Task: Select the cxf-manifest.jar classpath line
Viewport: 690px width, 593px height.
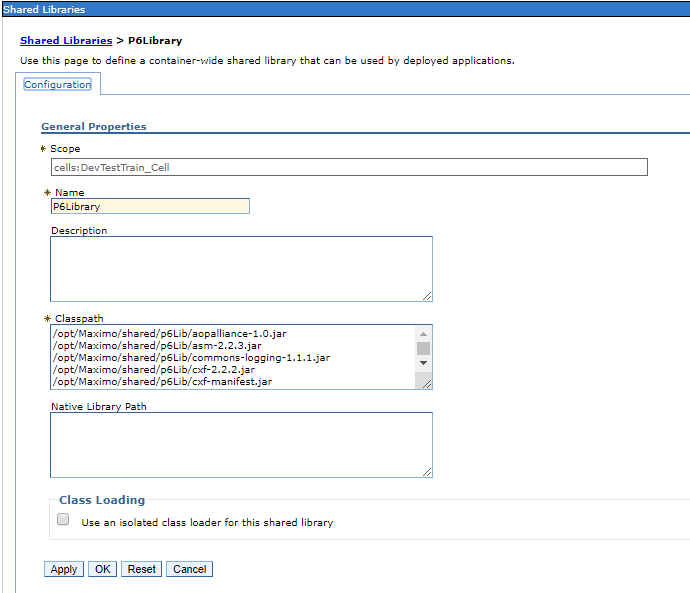Action: 162,381
